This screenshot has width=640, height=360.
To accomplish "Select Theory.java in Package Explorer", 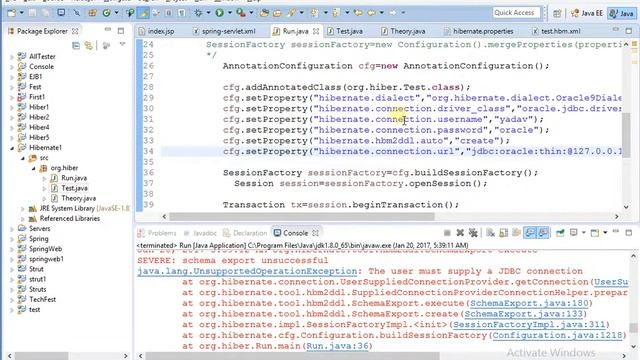I will coord(78,198).
